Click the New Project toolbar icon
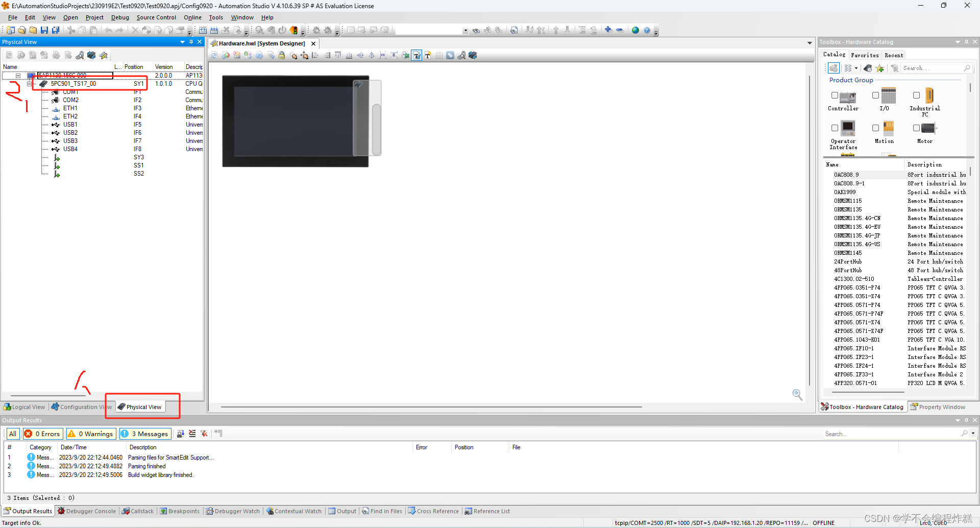This screenshot has width=980, height=528. (11, 30)
